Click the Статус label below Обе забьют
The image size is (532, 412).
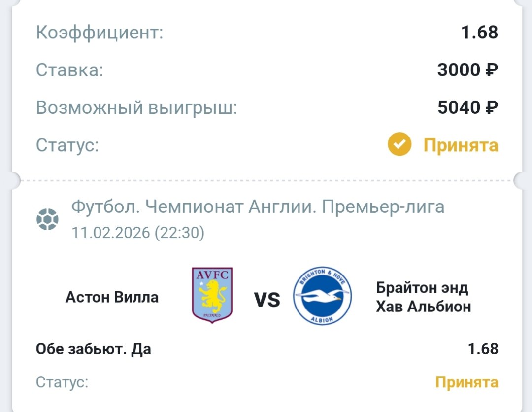point(62,382)
